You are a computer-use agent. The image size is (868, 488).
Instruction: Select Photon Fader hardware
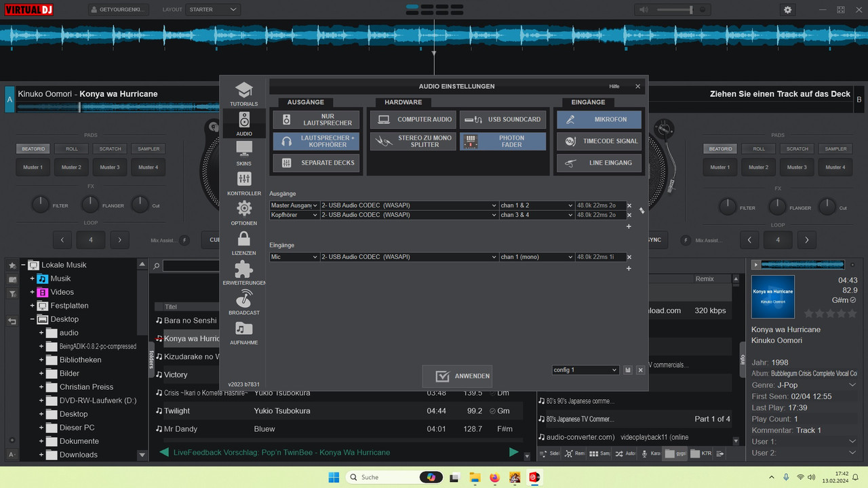coord(502,142)
